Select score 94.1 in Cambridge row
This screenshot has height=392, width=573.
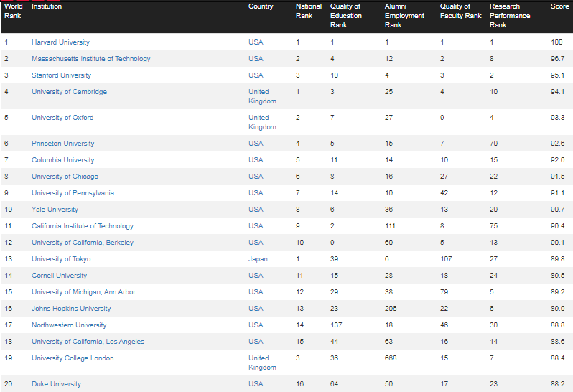pyautogui.click(x=557, y=91)
